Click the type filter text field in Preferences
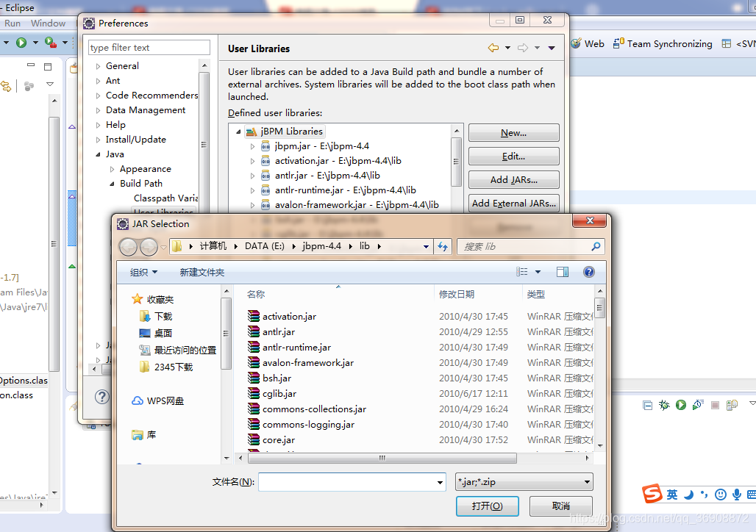This screenshot has height=532, width=756. click(x=149, y=47)
